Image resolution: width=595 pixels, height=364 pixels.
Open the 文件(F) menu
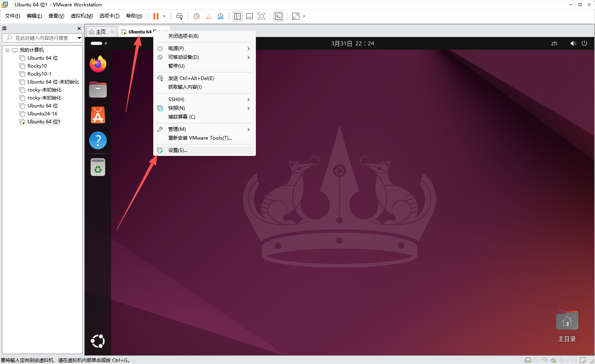click(x=13, y=16)
